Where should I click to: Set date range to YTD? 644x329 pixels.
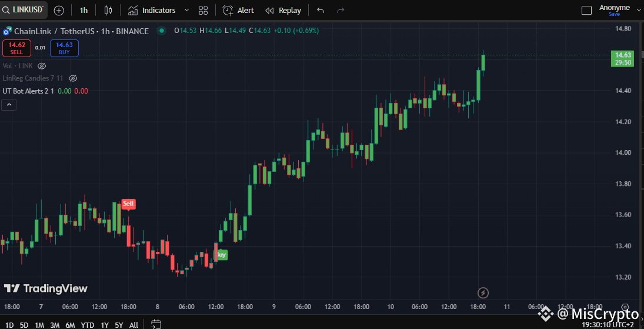pyautogui.click(x=88, y=325)
